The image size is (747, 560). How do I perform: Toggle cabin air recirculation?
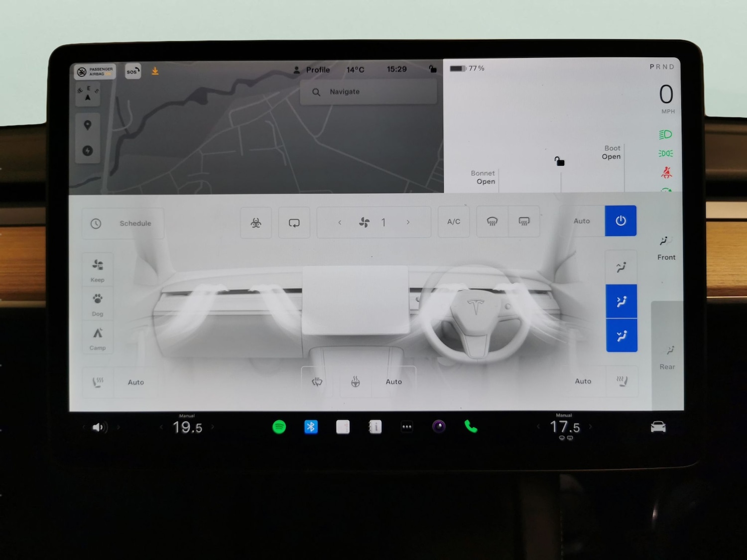(x=294, y=223)
